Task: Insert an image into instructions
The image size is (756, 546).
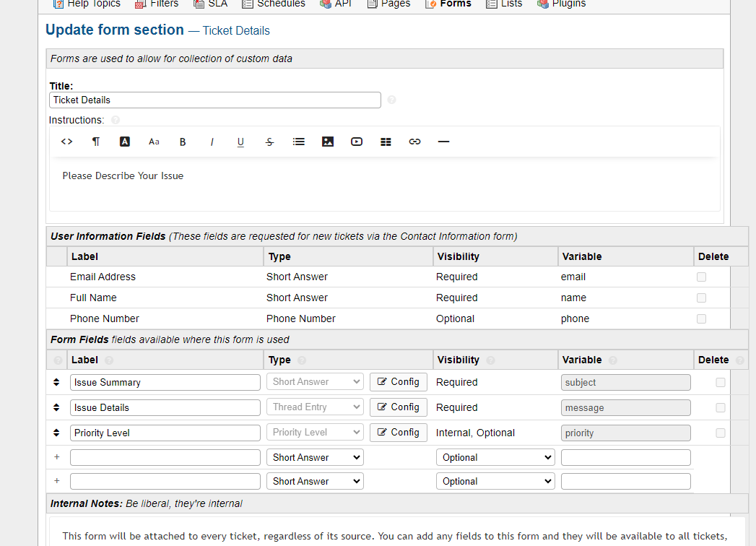Action: pos(328,142)
